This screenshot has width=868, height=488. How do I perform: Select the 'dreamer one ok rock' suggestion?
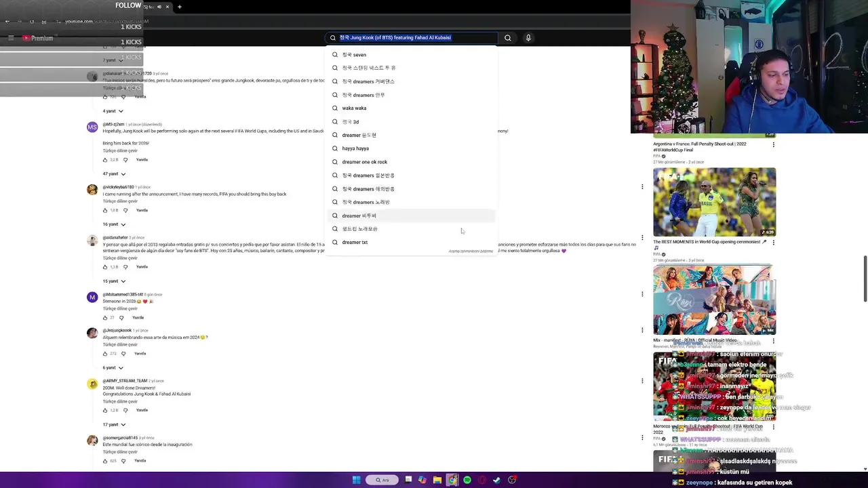click(x=412, y=162)
